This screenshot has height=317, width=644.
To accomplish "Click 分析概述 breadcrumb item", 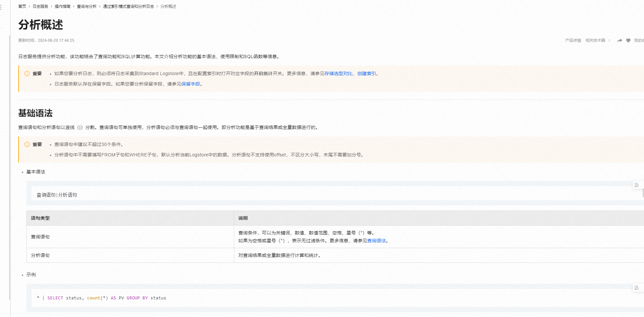I will (168, 7).
